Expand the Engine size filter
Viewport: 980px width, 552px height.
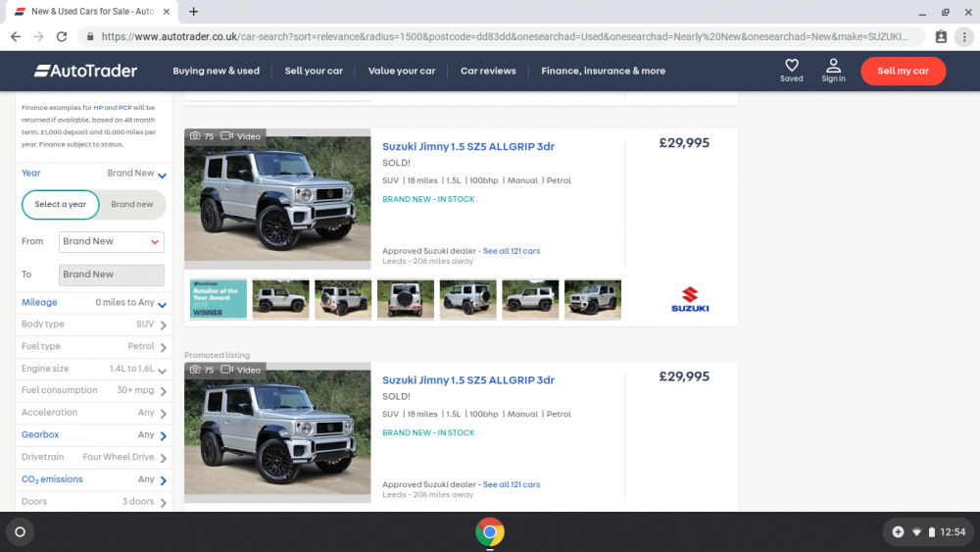(94, 369)
